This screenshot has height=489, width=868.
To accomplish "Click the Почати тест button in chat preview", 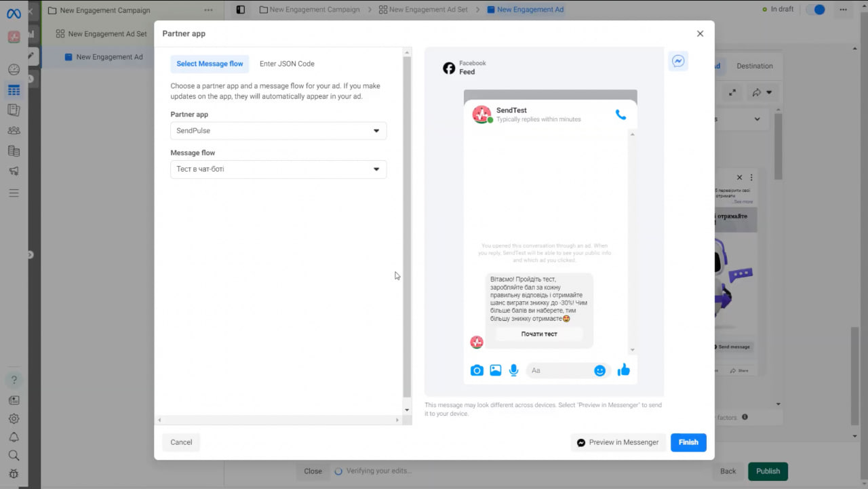I will pyautogui.click(x=539, y=334).
